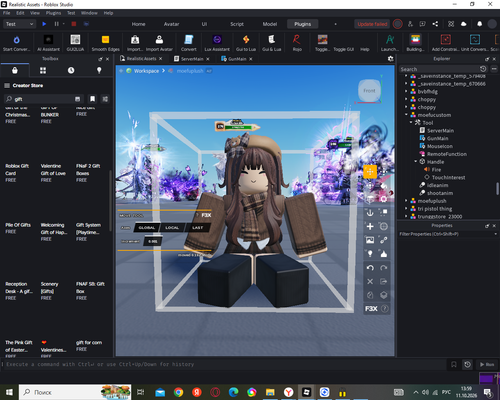Stop the test with red square
Screen dimensions: 500x400
[74, 24]
